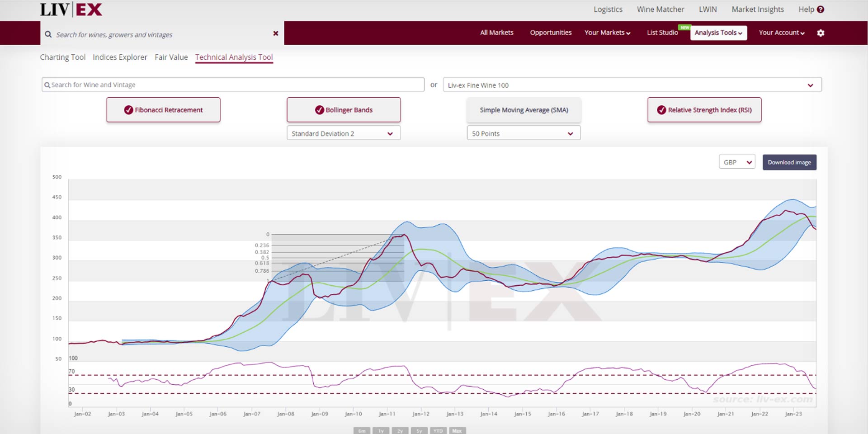Toggle the Bollinger Bands indicator
Viewport: 868px width, 434px height.
[x=344, y=110]
